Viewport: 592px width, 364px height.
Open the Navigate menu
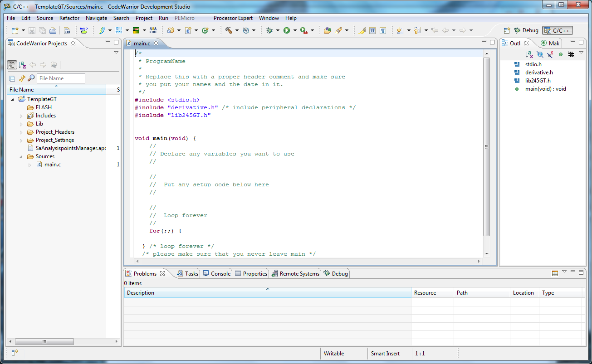coord(96,18)
